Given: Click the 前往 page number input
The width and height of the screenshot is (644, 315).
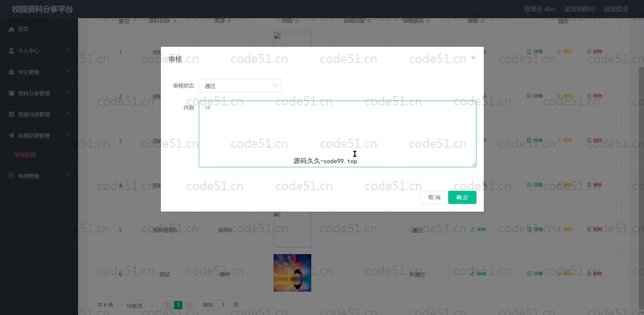Looking at the screenshot, I should click(223, 305).
